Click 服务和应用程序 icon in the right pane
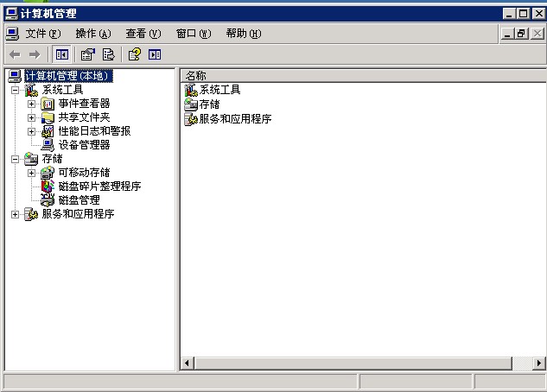 (x=191, y=119)
